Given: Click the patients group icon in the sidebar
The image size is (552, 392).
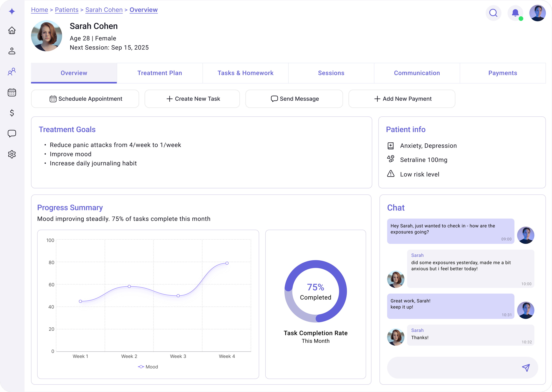Looking at the screenshot, I should click(12, 72).
